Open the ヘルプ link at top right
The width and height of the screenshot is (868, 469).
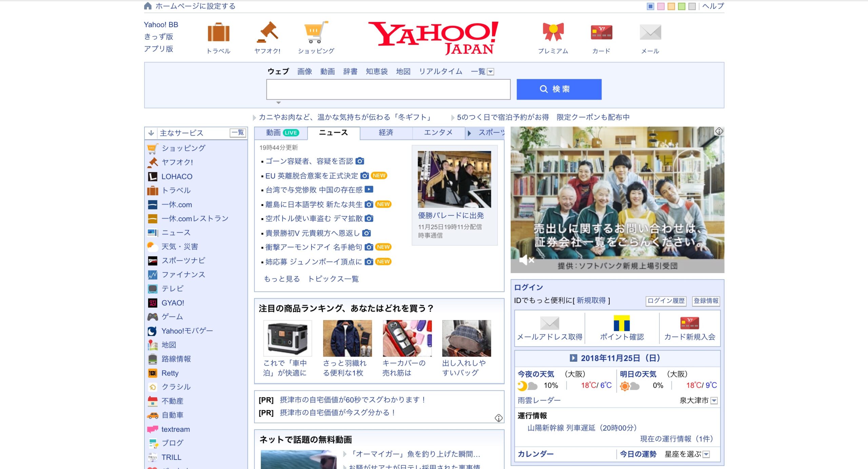713,6
